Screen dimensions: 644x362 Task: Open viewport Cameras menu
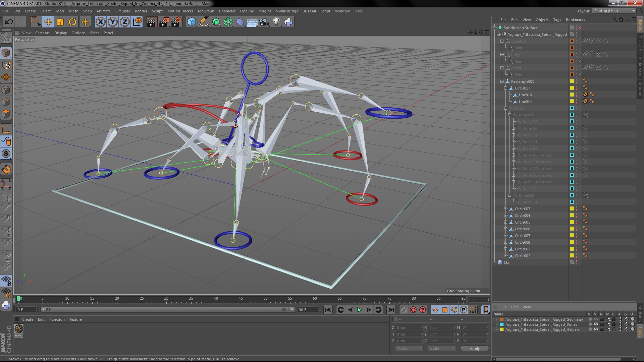42,33
